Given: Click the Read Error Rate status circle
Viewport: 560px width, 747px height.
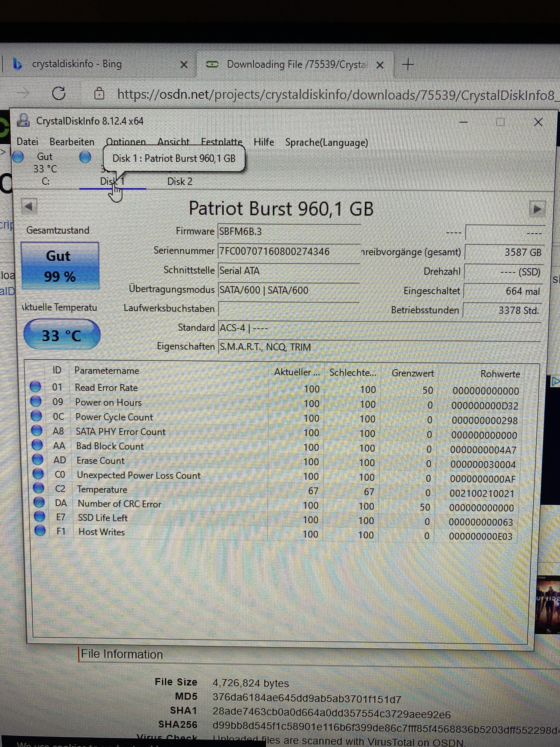Looking at the screenshot, I should [35, 386].
